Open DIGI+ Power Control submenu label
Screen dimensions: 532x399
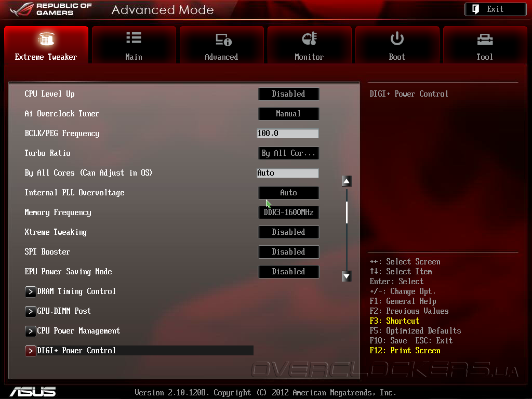[76, 351]
